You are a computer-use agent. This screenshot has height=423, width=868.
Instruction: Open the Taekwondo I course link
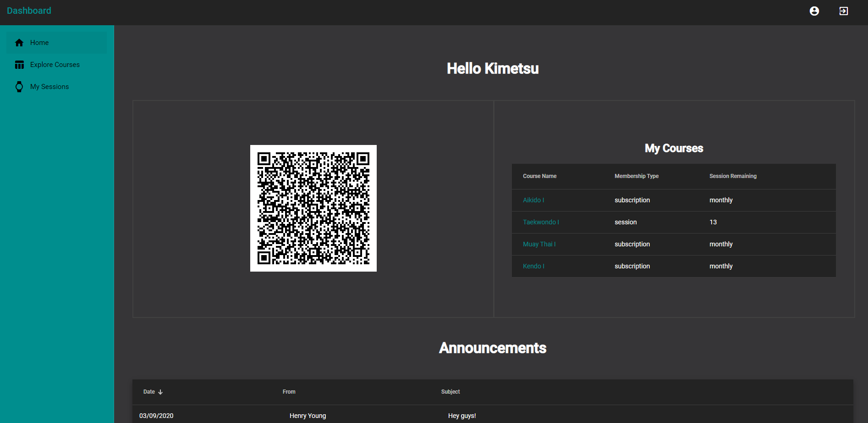point(541,222)
